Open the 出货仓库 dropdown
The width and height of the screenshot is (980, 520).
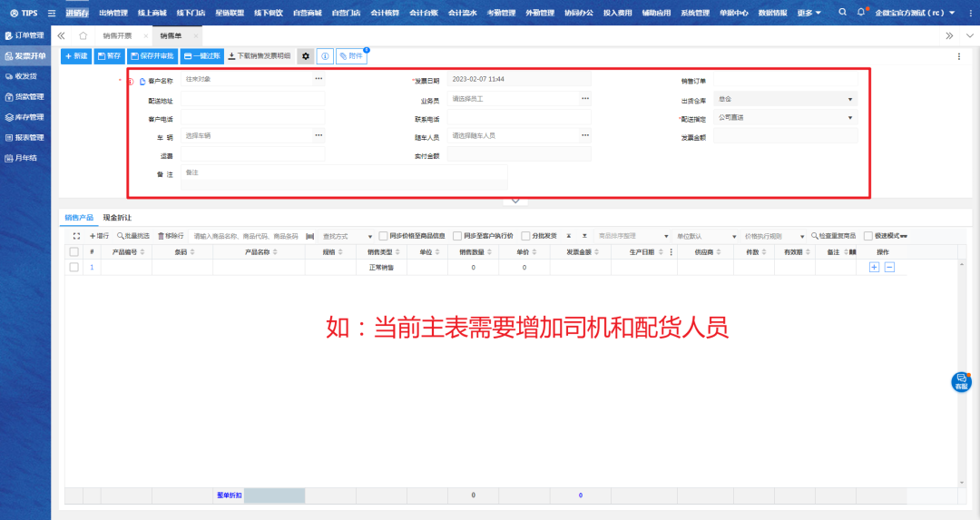coord(785,99)
